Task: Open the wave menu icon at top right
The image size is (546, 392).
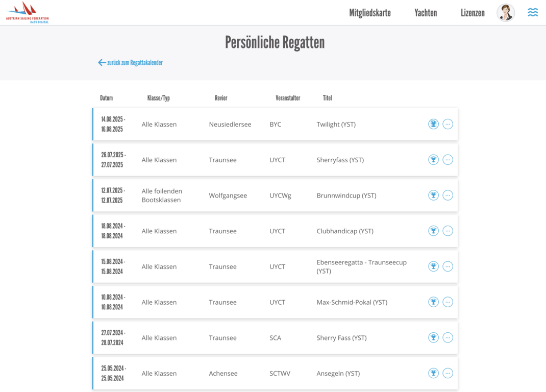Action: pyautogui.click(x=533, y=13)
